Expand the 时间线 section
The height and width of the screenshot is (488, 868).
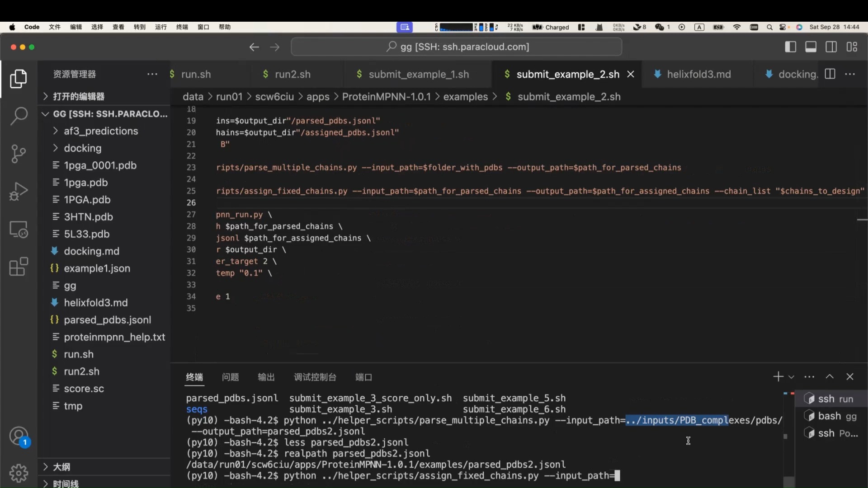coord(104,483)
